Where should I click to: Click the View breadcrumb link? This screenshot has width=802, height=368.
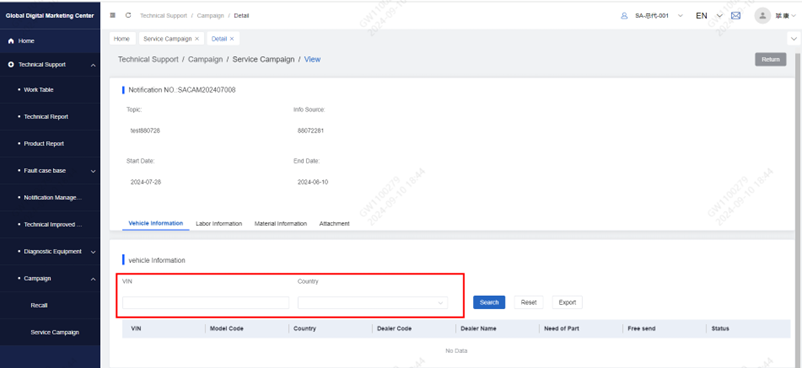pyautogui.click(x=313, y=59)
